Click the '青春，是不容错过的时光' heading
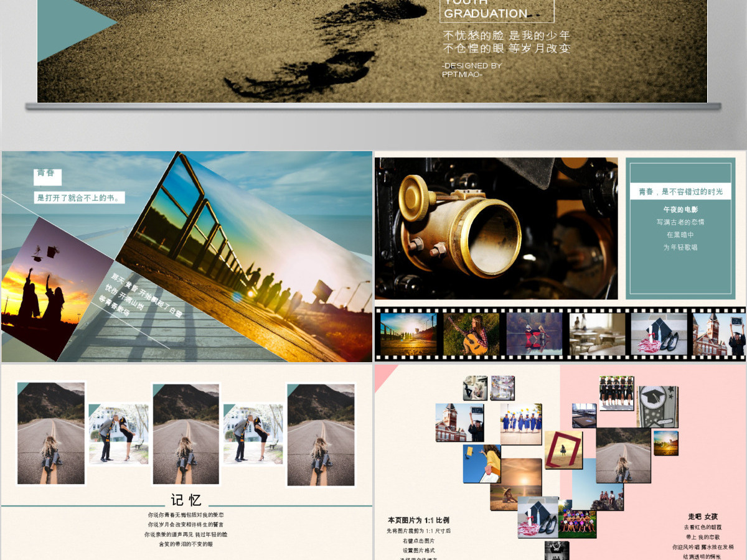This screenshot has height=560, width=747. click(681, 192)
